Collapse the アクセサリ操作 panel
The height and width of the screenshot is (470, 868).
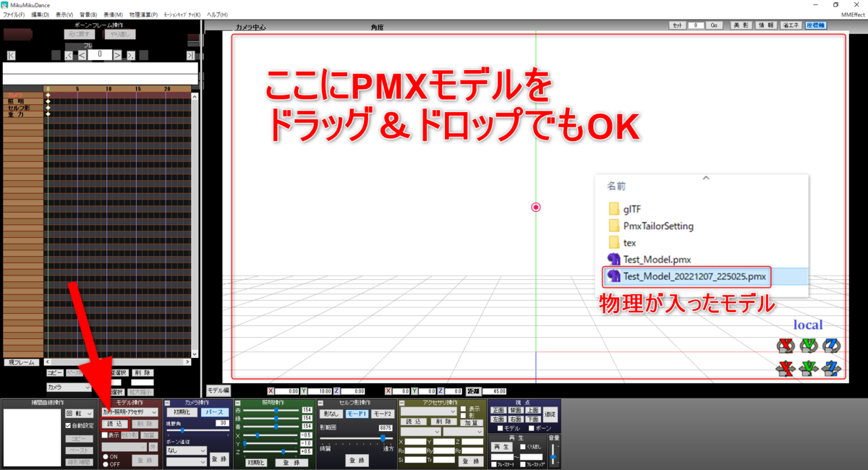coord(401,402)
